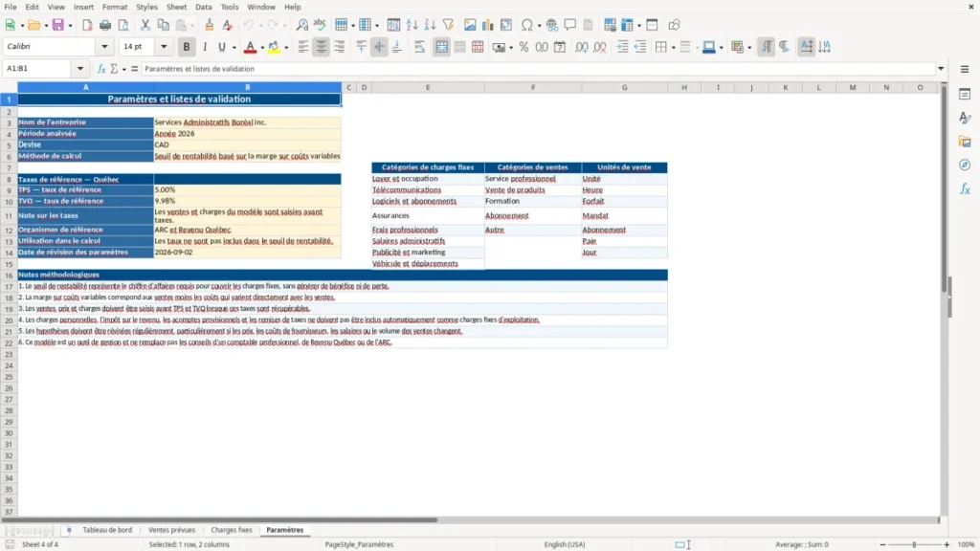Screen dimensions: 980x551
Task: Format as percent with the % icon
Action: coord(523,47)
